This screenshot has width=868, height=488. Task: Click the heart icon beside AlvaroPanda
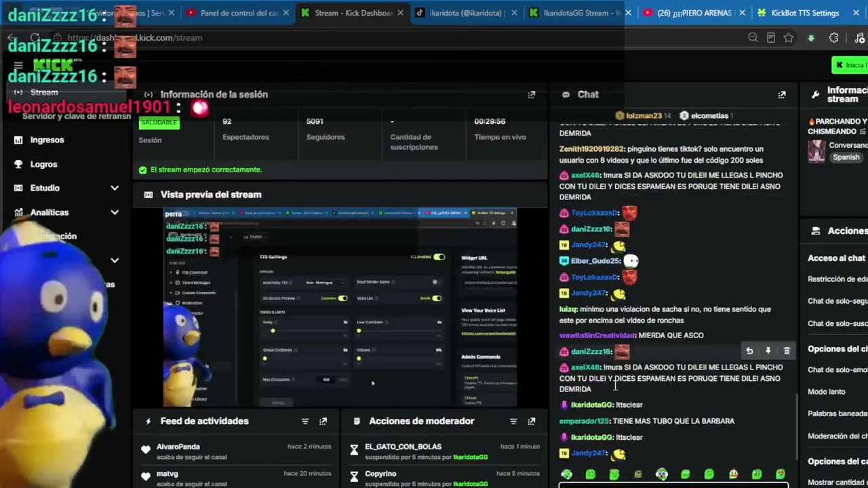pos(146,449)
